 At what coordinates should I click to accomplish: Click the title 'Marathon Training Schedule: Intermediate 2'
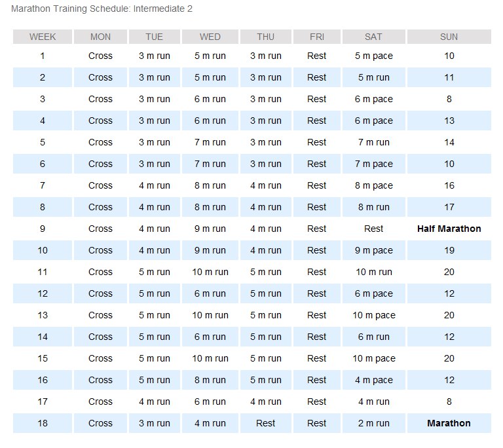(102, 9)
